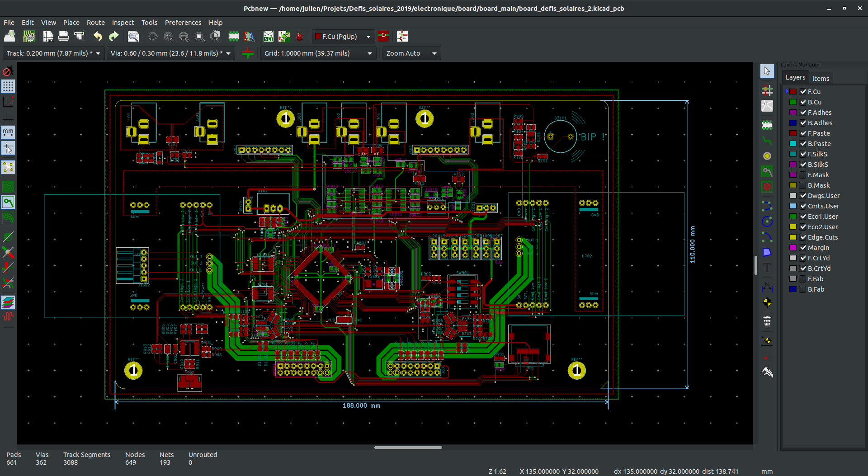Screen dimensions: 868x476
Task: Click the Zoom Out icon
Action: [184, 36]
